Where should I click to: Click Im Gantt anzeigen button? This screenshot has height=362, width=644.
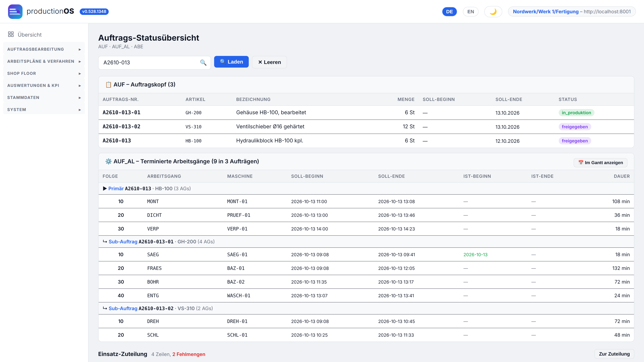tap(601, 162)
